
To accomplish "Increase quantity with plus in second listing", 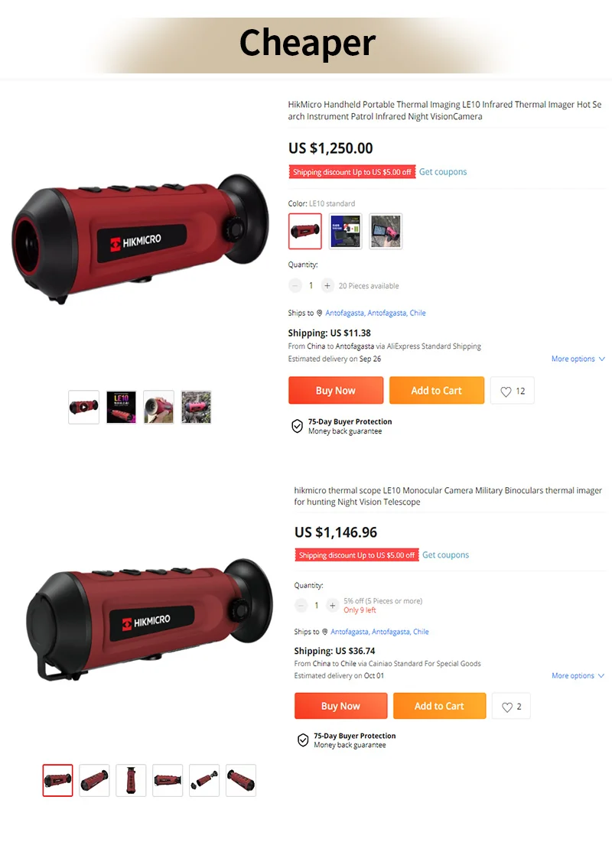I will [332, 606].
